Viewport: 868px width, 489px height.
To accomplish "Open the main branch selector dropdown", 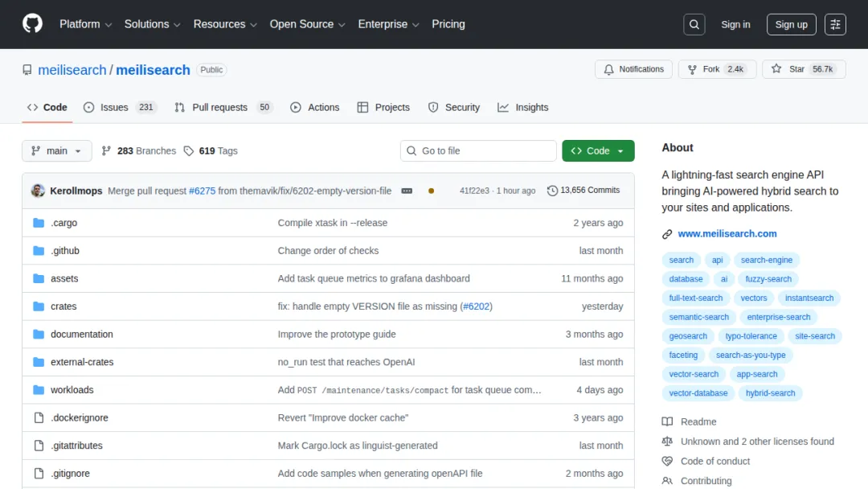I will tap(57, 150).
